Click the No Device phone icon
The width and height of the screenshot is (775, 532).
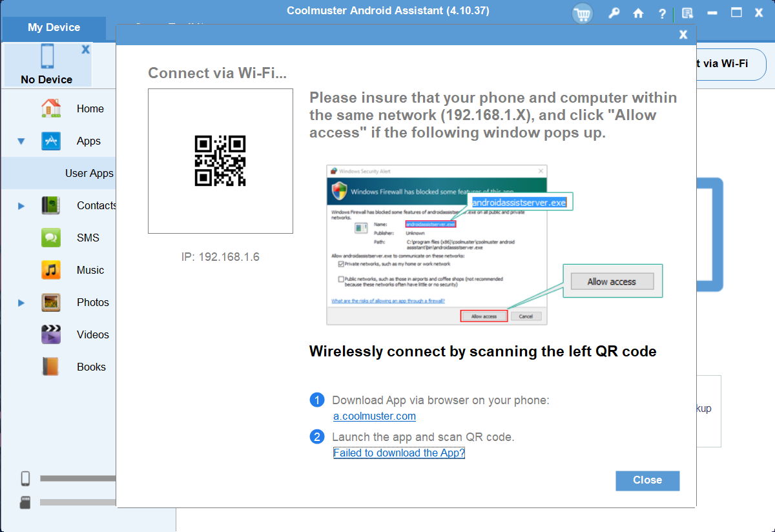(x=47, y=57)
